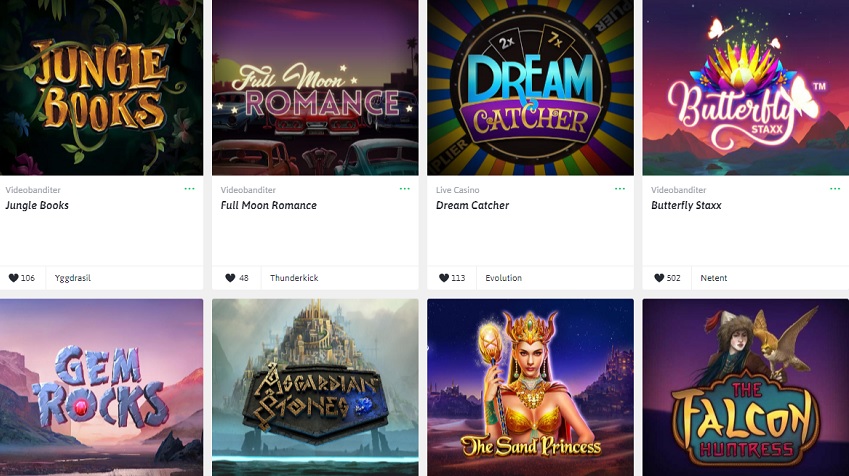Click the Netent provider label
This screenshot has height=476, width=849.
(x=714, y=278)
